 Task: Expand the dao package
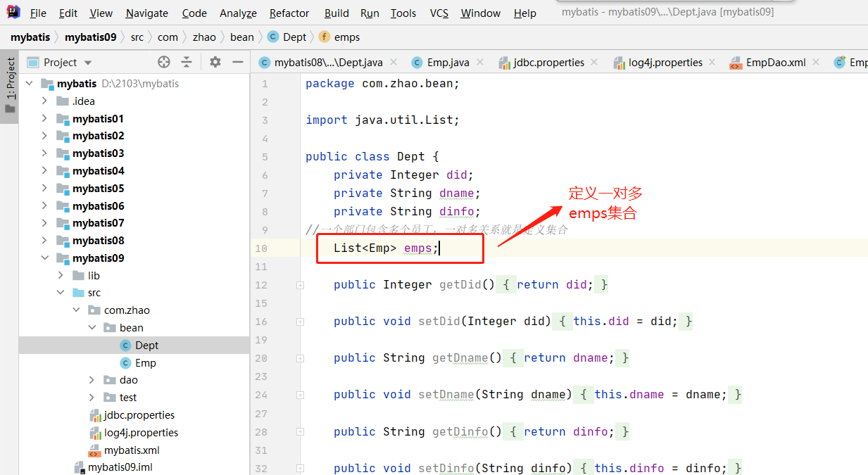click(92, 380)
